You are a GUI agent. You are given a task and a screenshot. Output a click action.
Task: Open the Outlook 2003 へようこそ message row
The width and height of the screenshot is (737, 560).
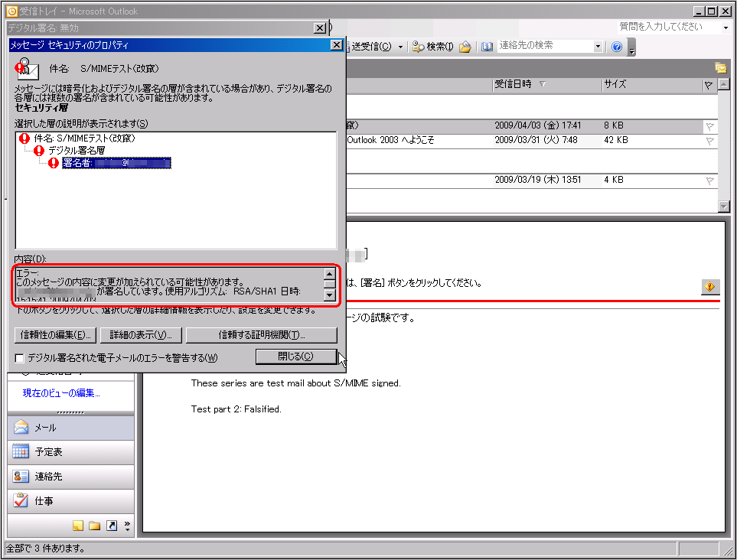(531, 141)
